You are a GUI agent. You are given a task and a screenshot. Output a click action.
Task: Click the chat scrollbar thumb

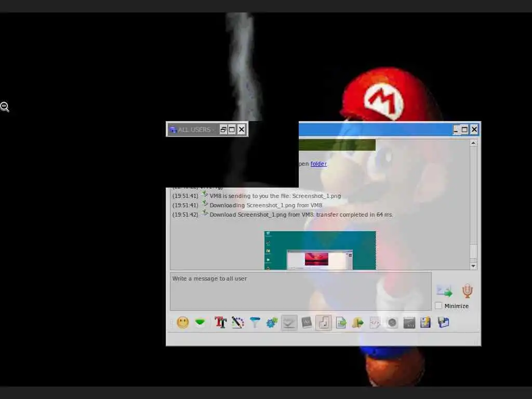[473, 251]
